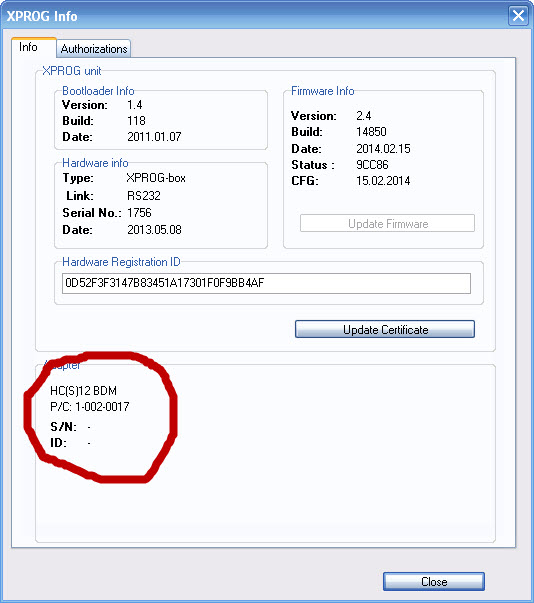Click firmware status value 9CC86
The image size is (534, 603).
(372, 165)
